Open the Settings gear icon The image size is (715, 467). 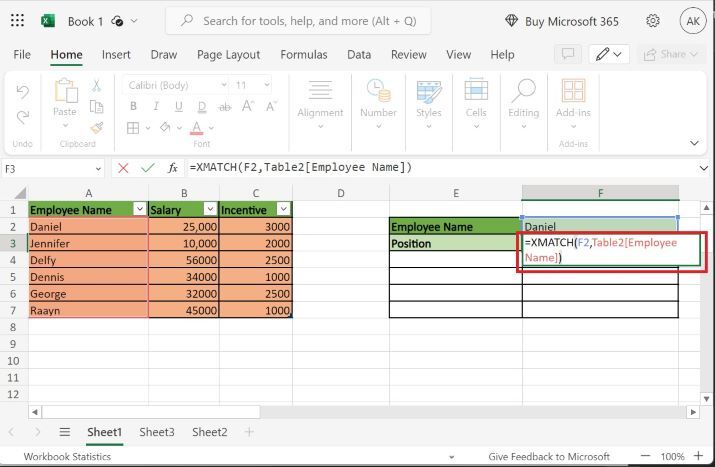653,20
